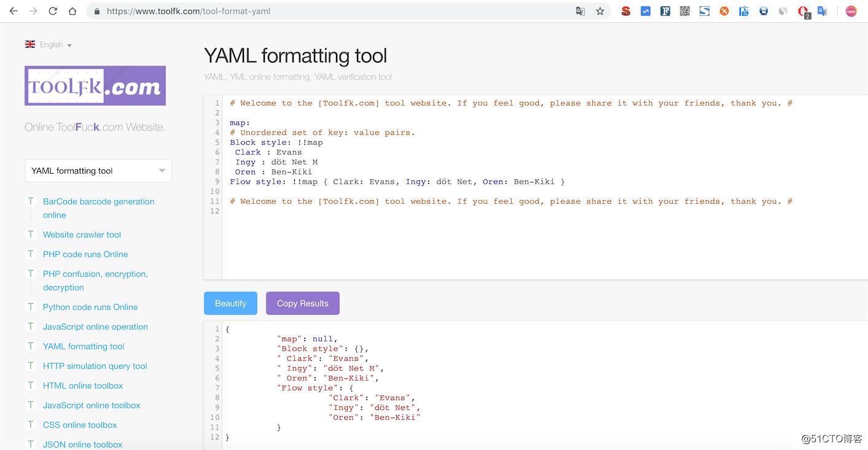Open the blue document search extension

[x=744, y=11]
